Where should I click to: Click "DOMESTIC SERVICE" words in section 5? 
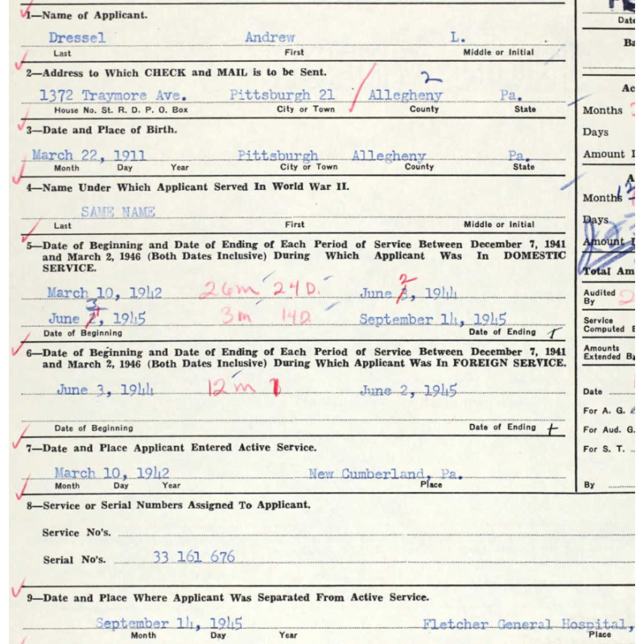click(304, 262)
